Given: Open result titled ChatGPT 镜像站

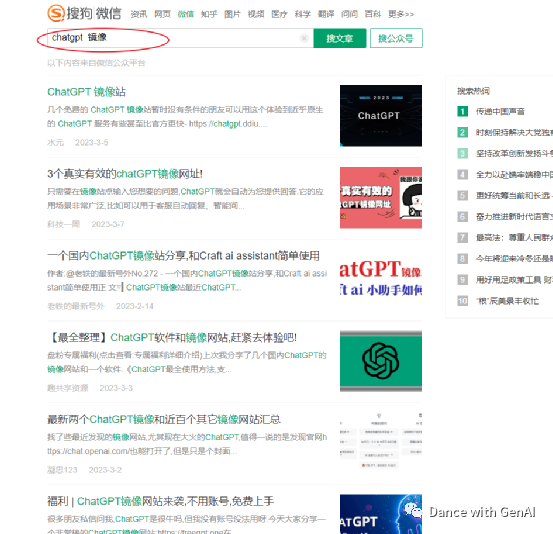Looking at the screenshot, I should (86, 92).
